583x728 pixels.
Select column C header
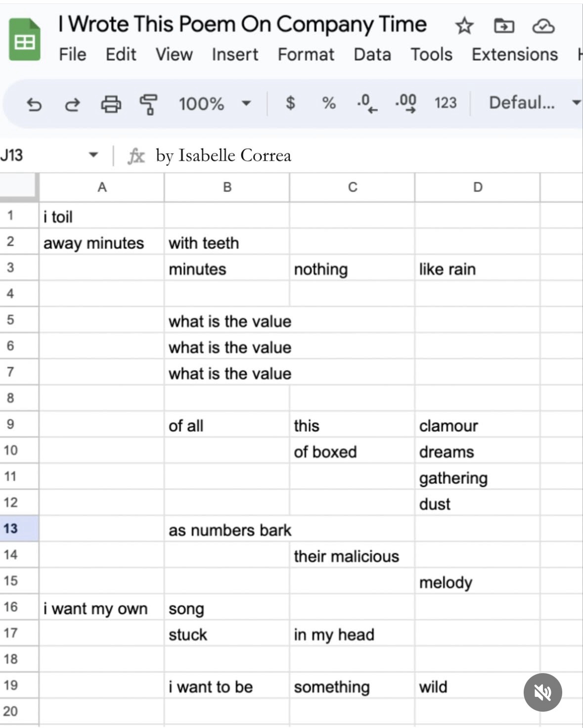click(x=352, y=187)
